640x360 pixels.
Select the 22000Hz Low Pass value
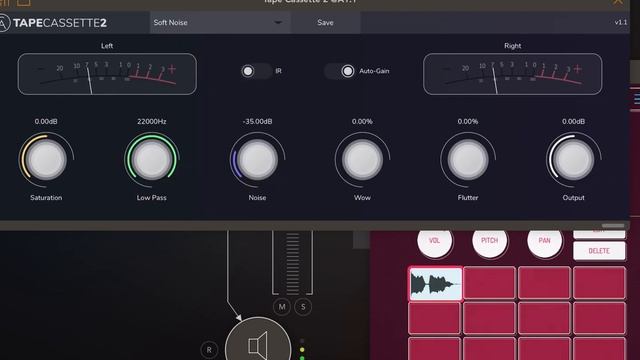pos(151,121)
